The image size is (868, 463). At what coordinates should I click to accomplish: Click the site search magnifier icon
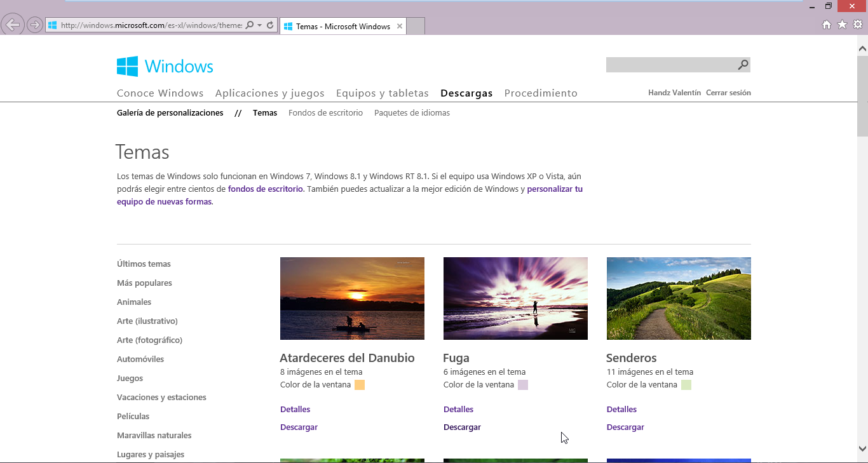743,65
